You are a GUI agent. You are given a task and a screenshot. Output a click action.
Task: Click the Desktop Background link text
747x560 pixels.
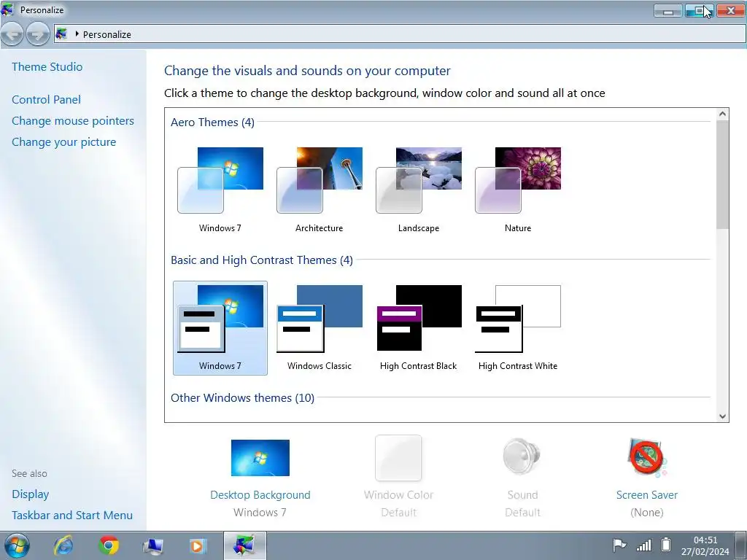(x=260, y=495)
